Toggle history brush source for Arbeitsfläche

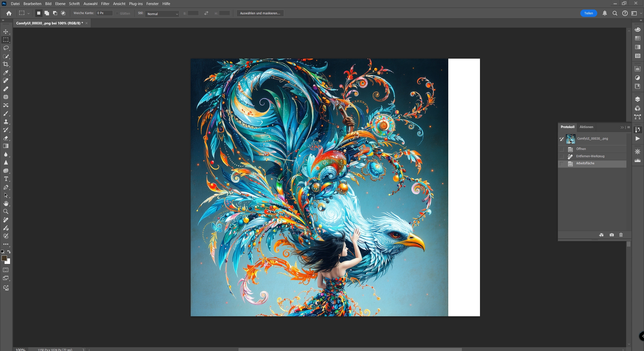(x=562, y=164)
